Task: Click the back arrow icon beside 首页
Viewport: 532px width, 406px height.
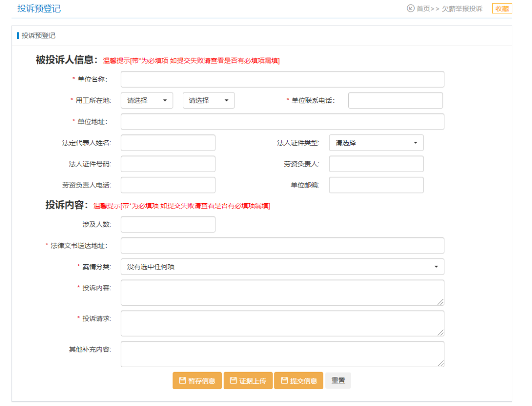Action: [x=410, y=8]
